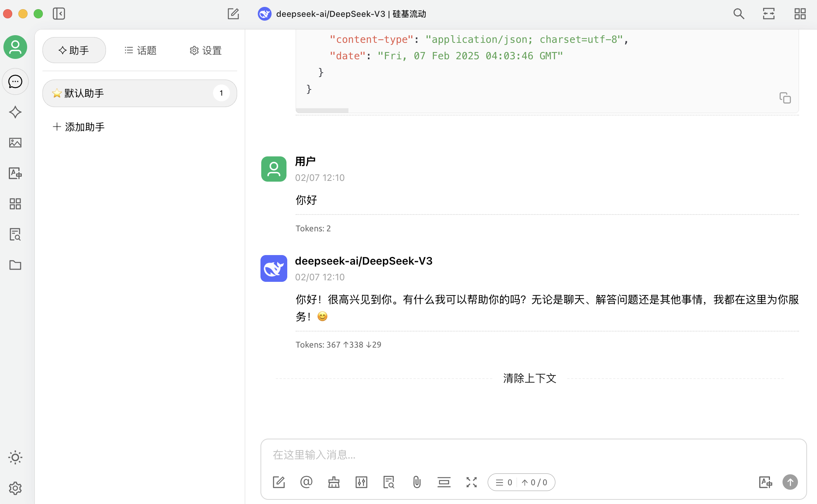Image resolution: width=817 pixels, height=504 pixels.
Task: Expand the input box with arrows icon
Action: click(x=472, y=482)
